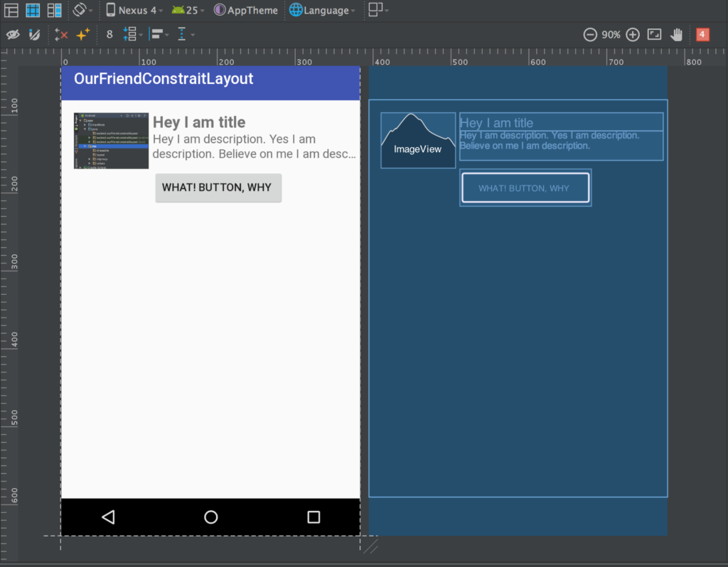Open Nexus 4 device selector

[134, 10]
